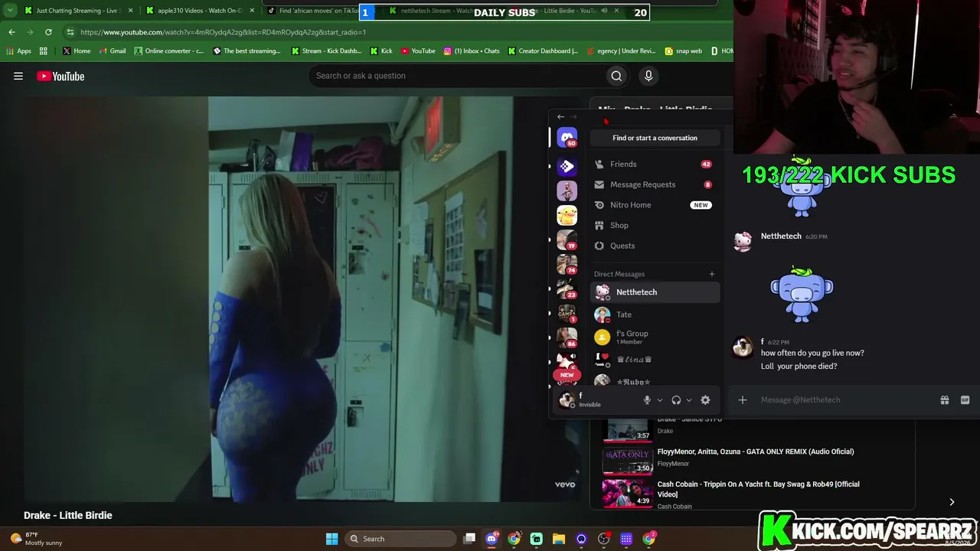Click the YouTube search magnifier button

pos(616,76)
